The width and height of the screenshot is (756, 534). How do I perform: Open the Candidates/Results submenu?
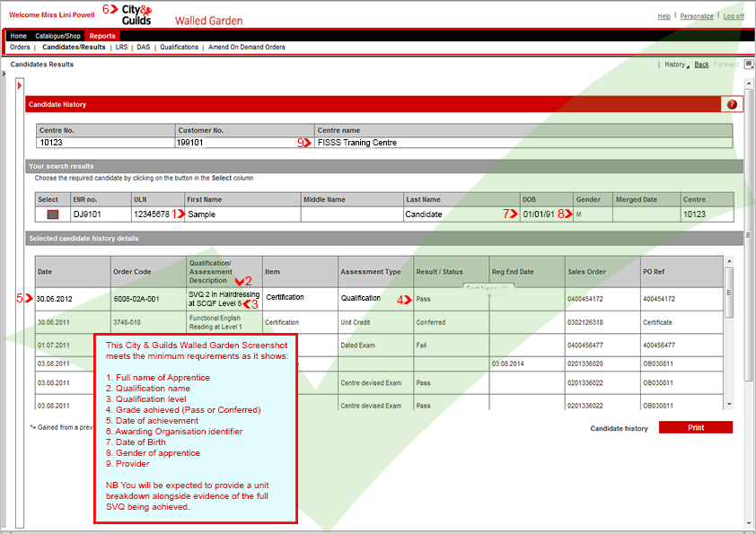74,48
